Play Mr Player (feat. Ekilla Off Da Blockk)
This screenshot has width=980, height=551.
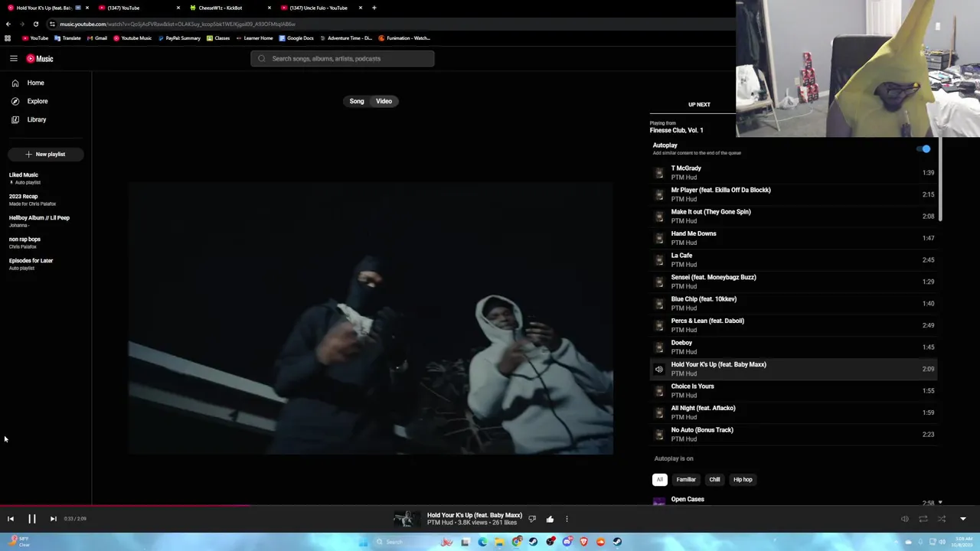click(x=793, y=194)
